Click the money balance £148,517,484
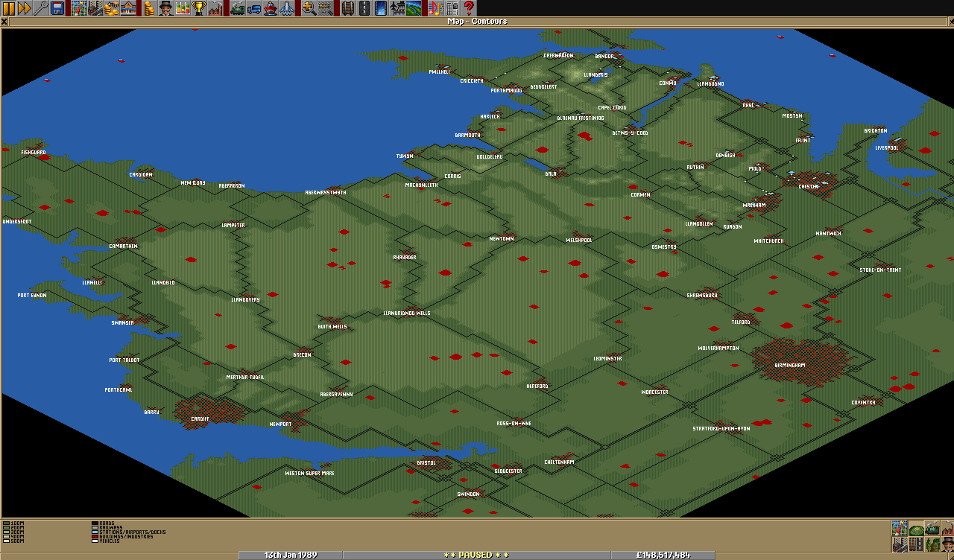Screen dimensions: 954x560 [x=663, y=555]
